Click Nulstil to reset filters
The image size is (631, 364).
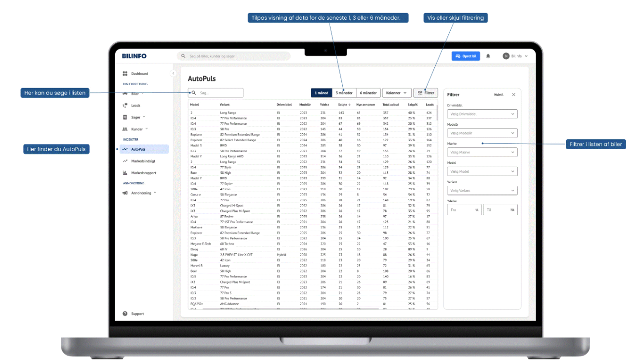pos(498,95)
